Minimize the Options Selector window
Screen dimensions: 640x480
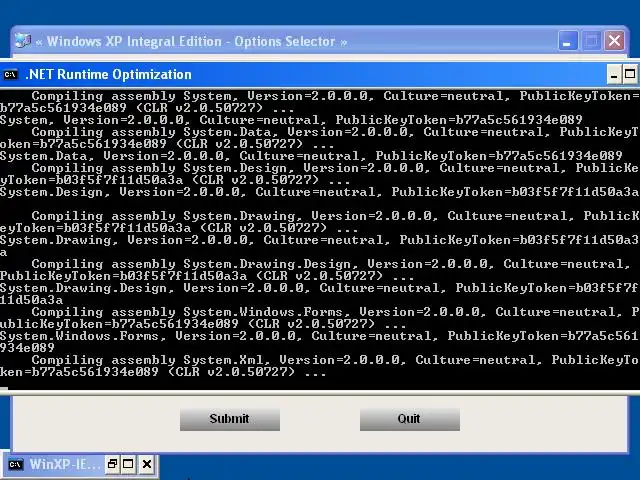[568, 41]
